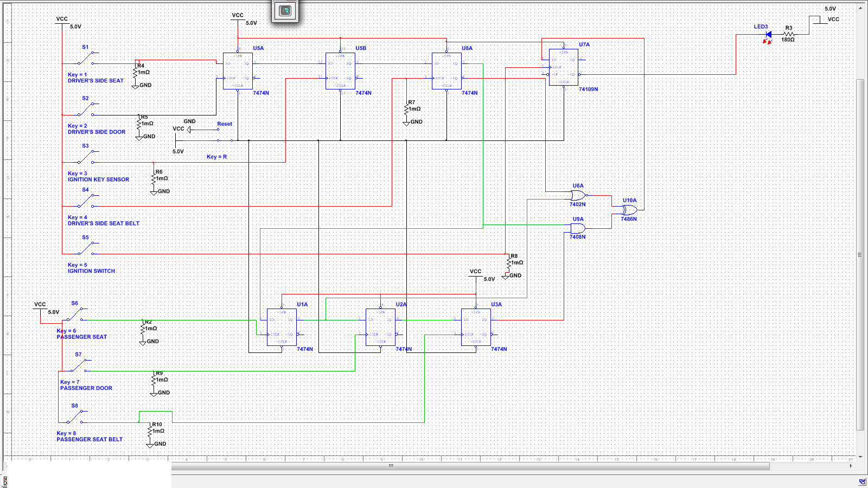Click the 'Reset' label text
The image size is (868, 488).
click(225, 124)
